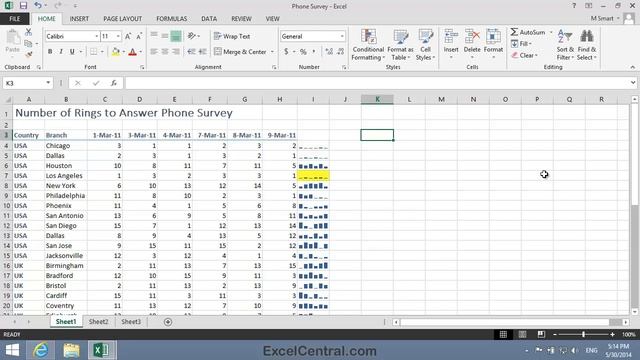Switch to the FORMULAS ribbon tab

[x=171, y=19]
